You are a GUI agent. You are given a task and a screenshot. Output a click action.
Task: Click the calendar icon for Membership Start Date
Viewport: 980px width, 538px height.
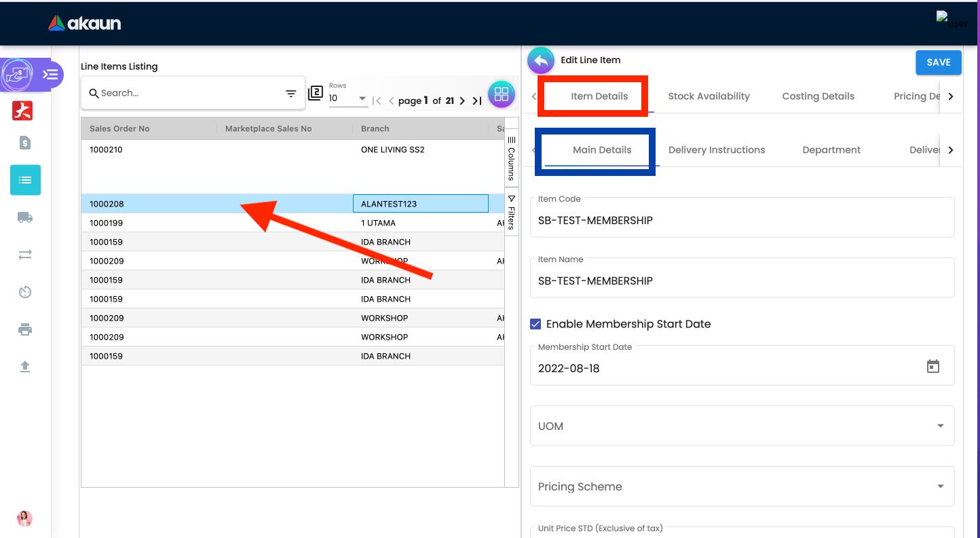click(x=933, y=367)
